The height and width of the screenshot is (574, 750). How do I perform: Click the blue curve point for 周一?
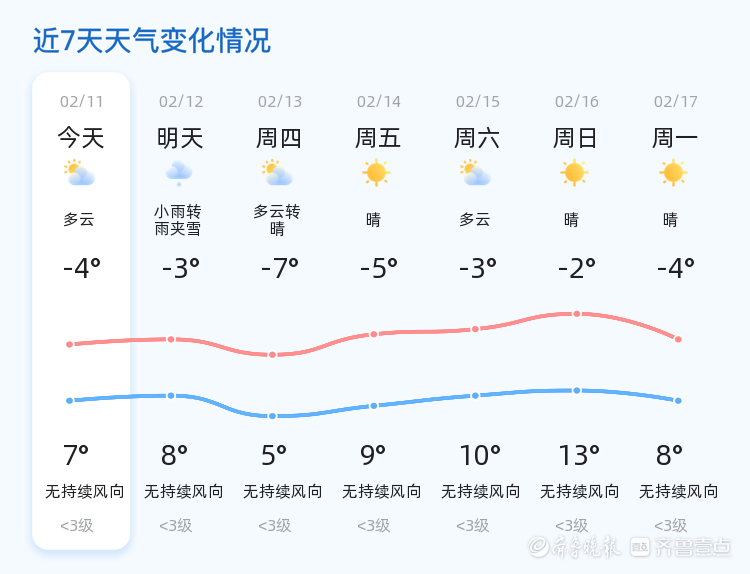pos(678,401)
